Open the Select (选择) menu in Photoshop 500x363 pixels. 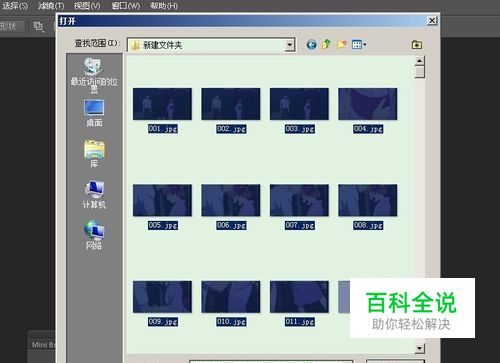click(x=15, y=6)
